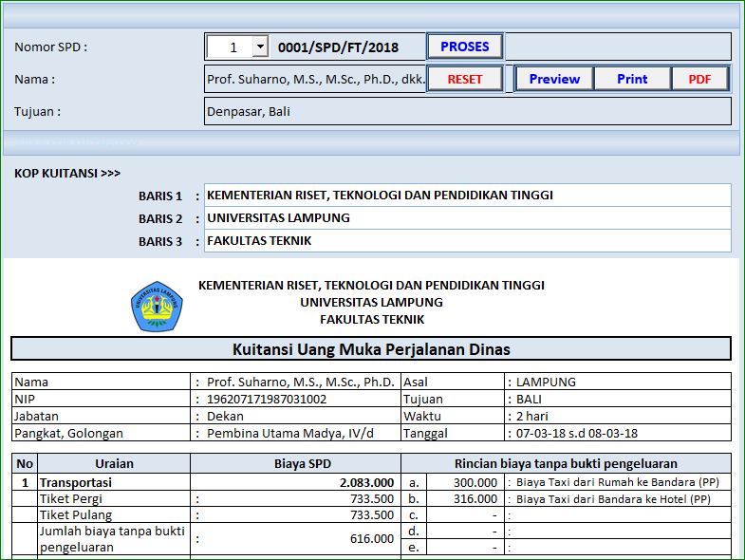Select amount 616.000 for biaya tanpa bukti
745x560 pixels.
coord(371,538)
